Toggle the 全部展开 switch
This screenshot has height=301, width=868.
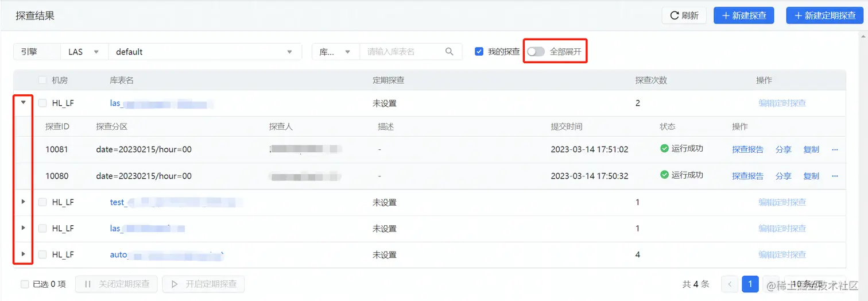point(536,52)
